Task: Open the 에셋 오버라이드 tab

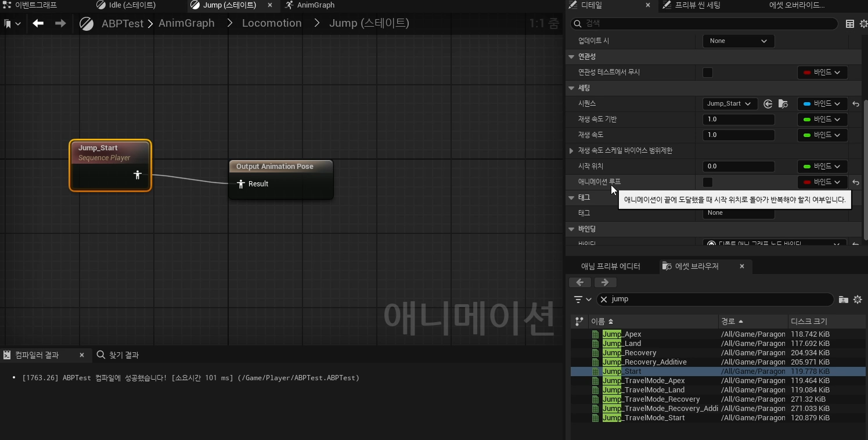Action: pos(797,5)
